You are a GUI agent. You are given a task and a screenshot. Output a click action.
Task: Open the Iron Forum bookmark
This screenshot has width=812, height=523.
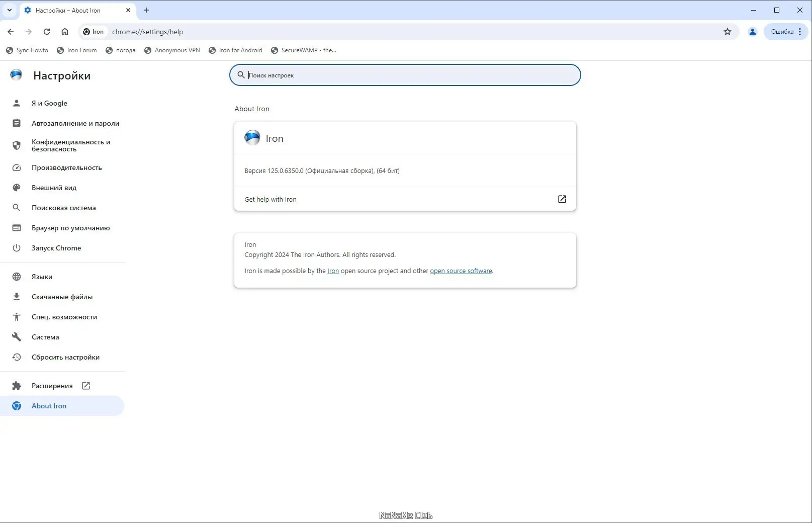(77, 50)
